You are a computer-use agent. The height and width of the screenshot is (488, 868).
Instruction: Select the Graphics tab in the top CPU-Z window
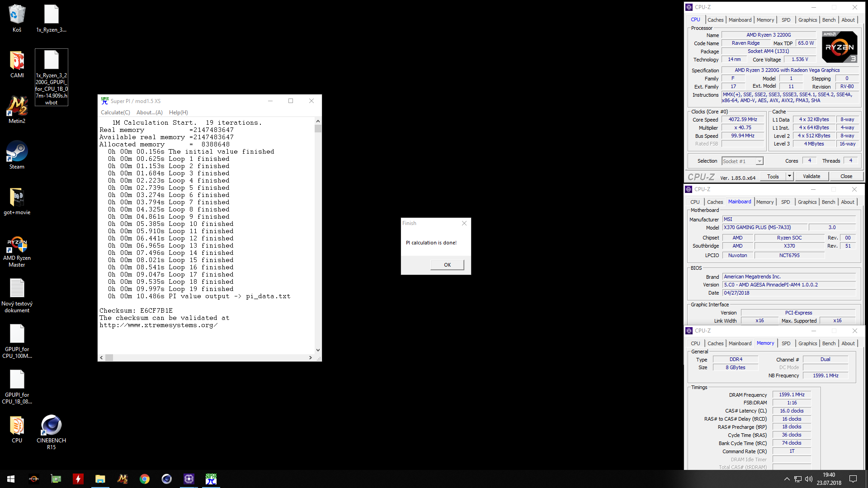pyautogui.click(x=807, y=20)
